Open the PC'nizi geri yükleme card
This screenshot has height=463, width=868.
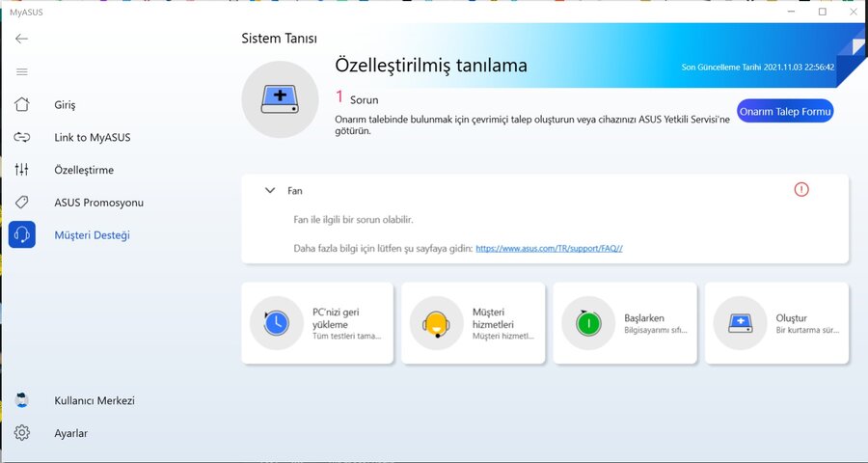(x=317, y=323)
